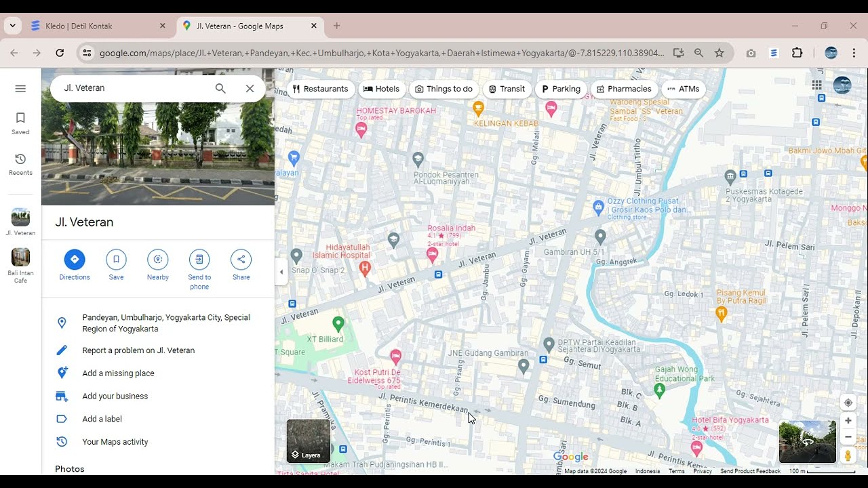Image resolution: width=868 pixels, height=488 pixels.
Task: Open the Street View preview thumbnail
Action: [808, 442]
